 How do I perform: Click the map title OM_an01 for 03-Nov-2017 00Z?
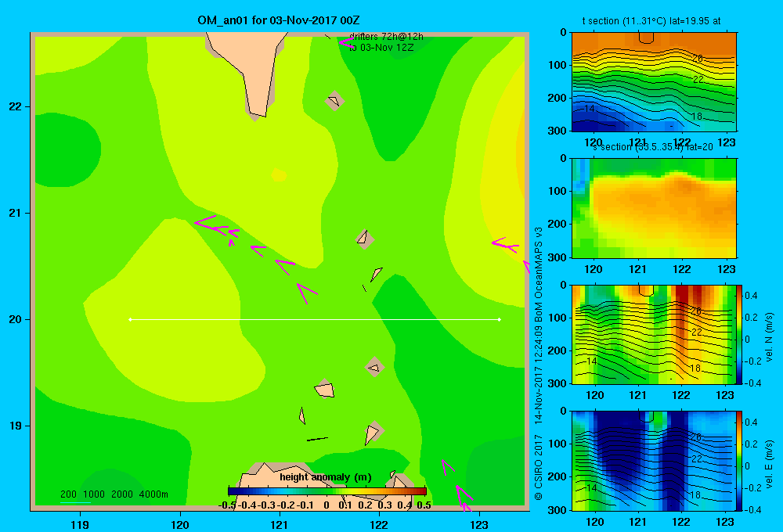[279, 20]
